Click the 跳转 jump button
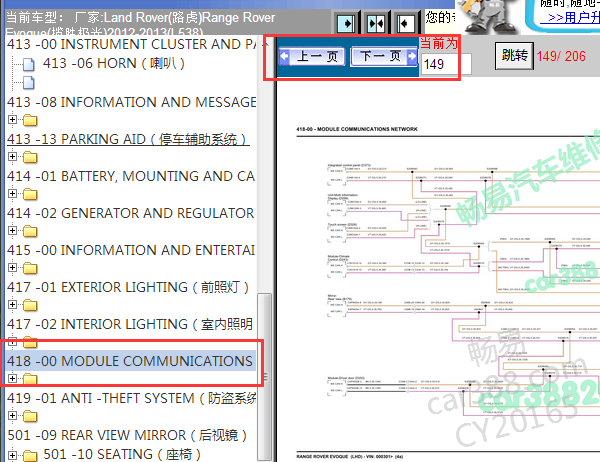600x462 pixels. coord(514,56)
